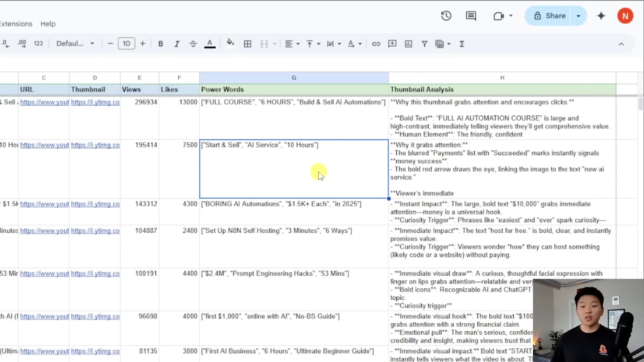
Task: Click the font size field showing 10
Action: pos(126,44)
